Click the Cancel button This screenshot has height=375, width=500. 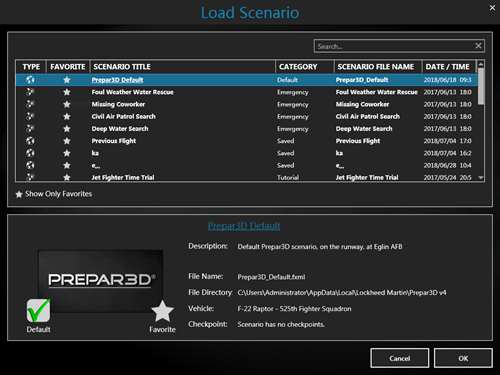(x=399, y=358)
